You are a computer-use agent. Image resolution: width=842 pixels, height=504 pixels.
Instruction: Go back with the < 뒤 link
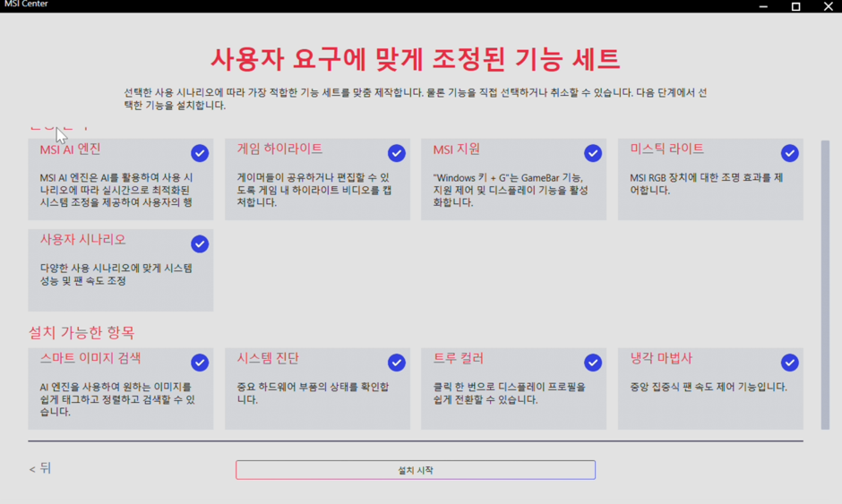39,468
